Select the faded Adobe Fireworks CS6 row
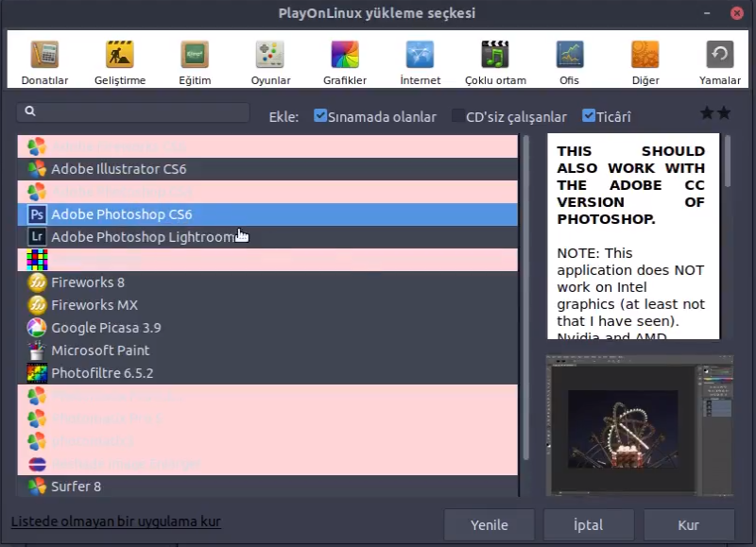The height and width of the screenshot is (547, 756). pos(267,146)
